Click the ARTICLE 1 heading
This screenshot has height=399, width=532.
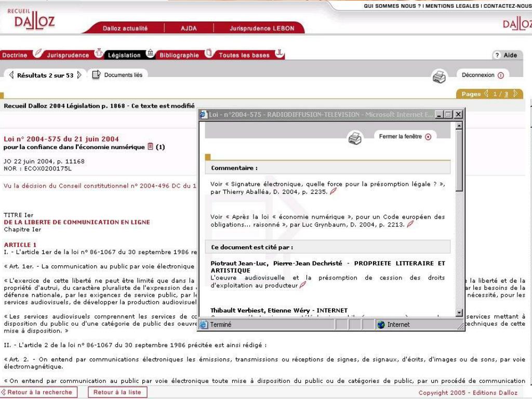coord(20,245)
